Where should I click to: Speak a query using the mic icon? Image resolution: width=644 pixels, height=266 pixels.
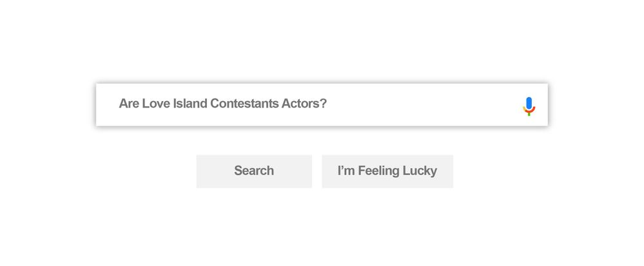[x=529, y=106]
